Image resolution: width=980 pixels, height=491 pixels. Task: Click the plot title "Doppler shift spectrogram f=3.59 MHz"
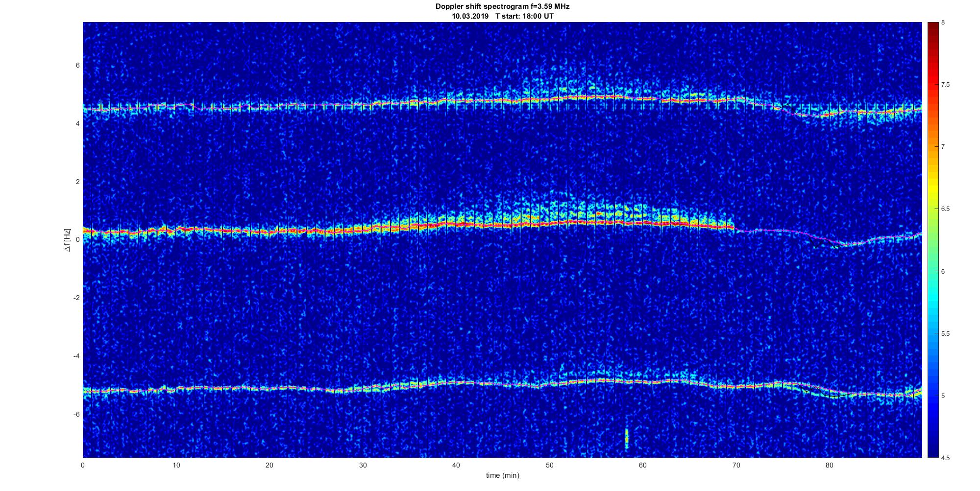coord(502,6)
